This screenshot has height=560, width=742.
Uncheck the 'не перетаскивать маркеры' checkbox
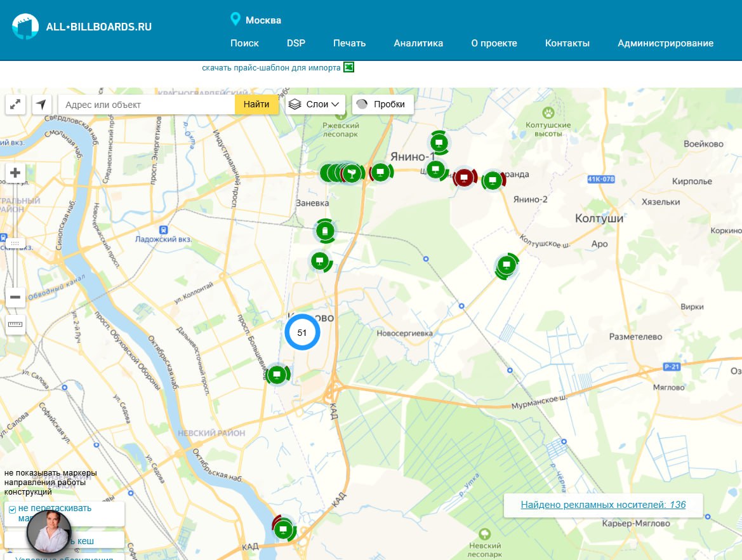[x=12, y=509]
